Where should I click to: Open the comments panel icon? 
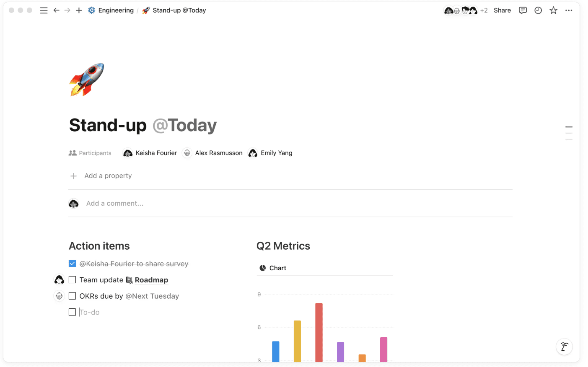coord(523,10)
